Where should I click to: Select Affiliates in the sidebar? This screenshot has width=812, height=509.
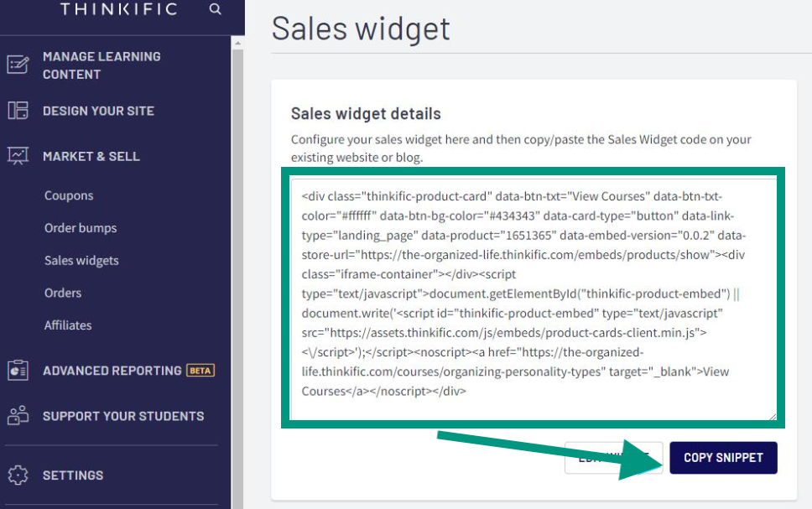(68, 325)
